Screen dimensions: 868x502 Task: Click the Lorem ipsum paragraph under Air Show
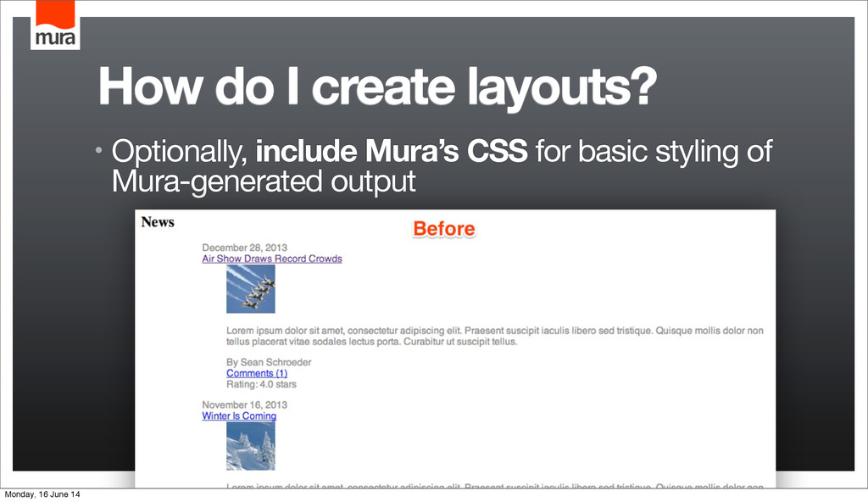[x=495, y=337]
